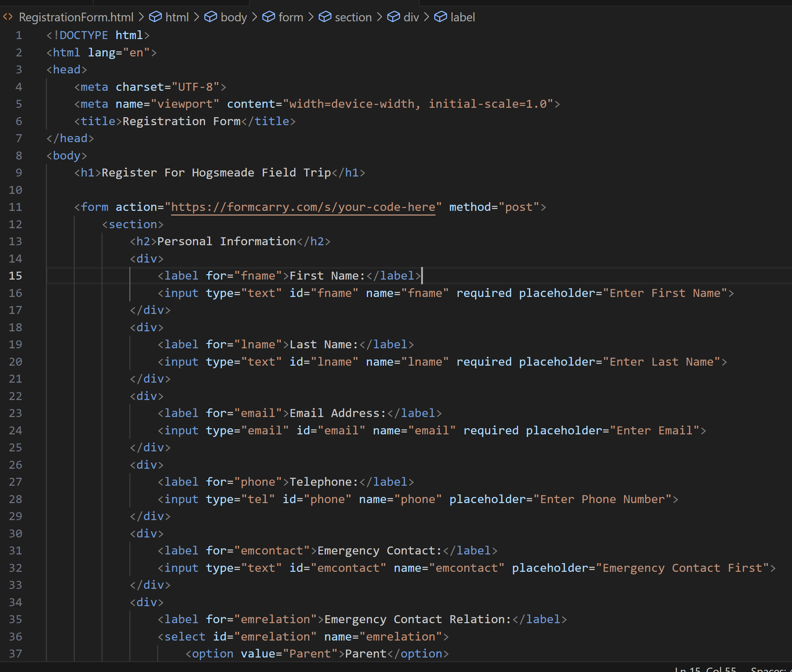Open the html breadcrumb dropdown
792x672 pixels.
pos(177,17)
